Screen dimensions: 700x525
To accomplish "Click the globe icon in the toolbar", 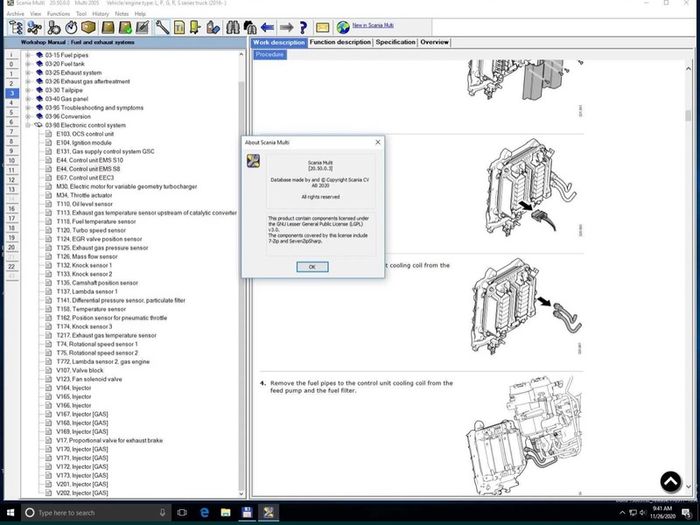I will [343, 28].
